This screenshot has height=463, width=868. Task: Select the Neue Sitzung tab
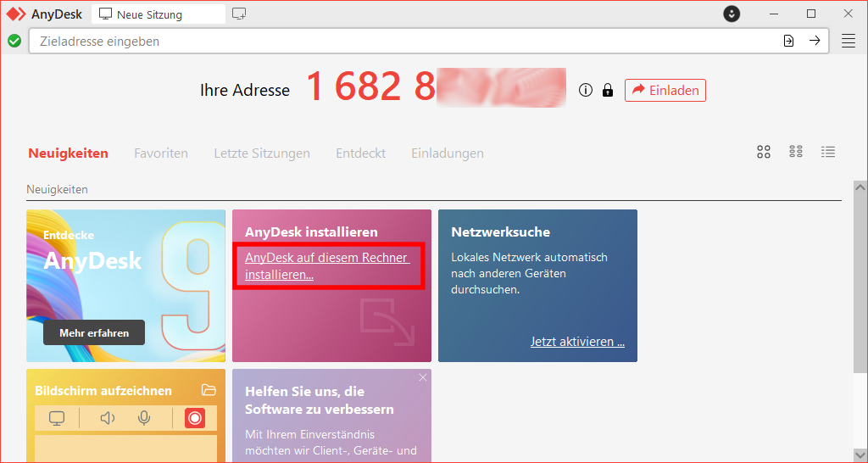pyautogui.click(x=159, y=14)
